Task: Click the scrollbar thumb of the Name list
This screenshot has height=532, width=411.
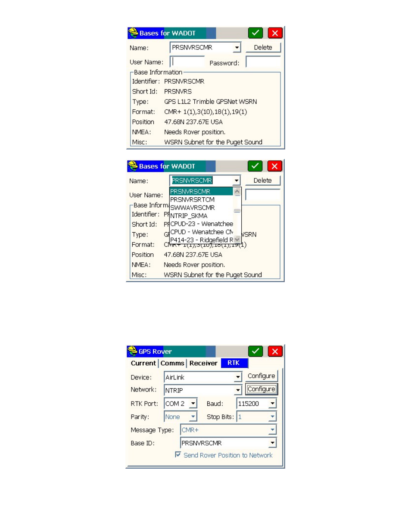Action: [x=237, y=211]
